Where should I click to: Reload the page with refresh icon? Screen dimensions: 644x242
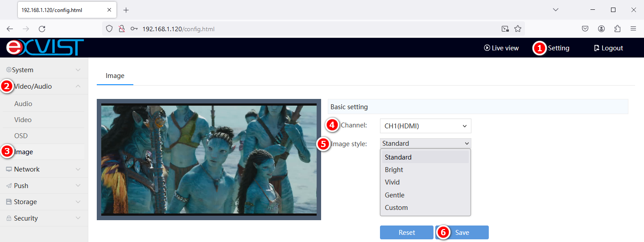[x=42, y=29]
